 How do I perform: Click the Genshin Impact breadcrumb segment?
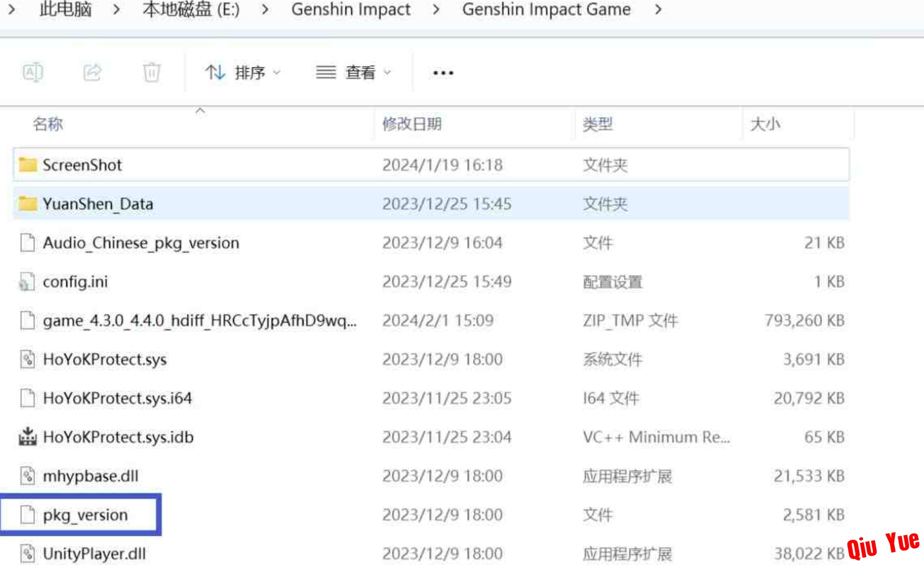351,9
